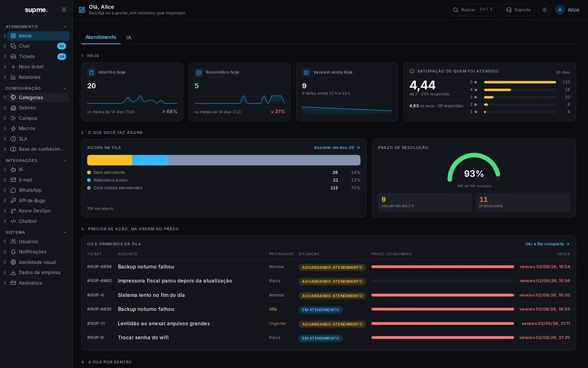Click the Urgente priority label

(277, 323)
